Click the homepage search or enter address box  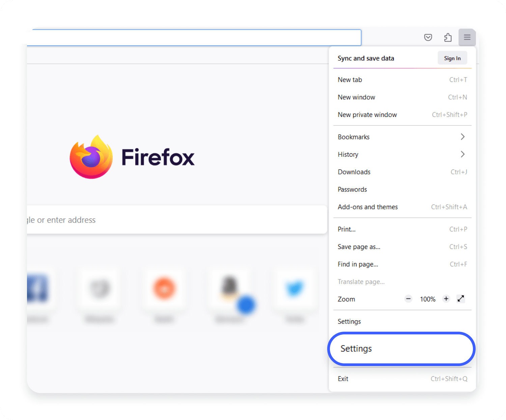click(177, 220)
